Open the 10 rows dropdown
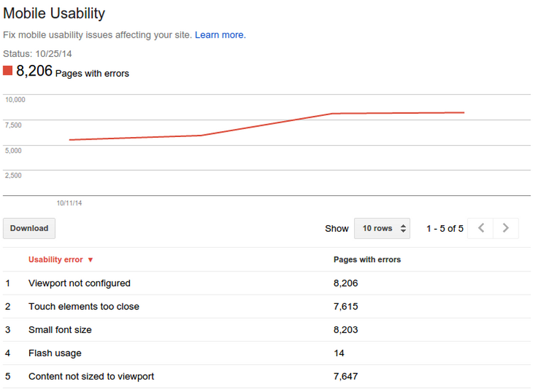This screenshot has width=539, height=392. tap(382, 228)
